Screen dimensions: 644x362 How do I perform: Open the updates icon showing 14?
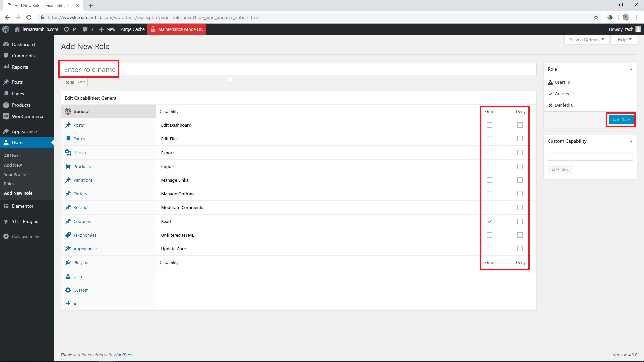coord(67,29)
